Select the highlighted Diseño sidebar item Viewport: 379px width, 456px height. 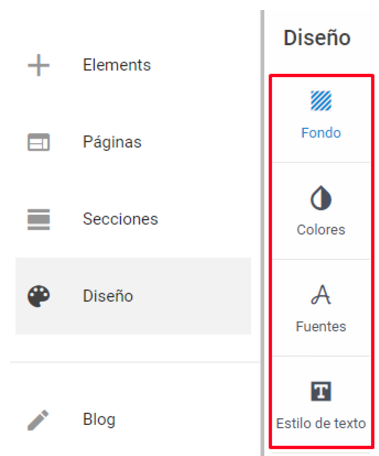click(133, 296)
